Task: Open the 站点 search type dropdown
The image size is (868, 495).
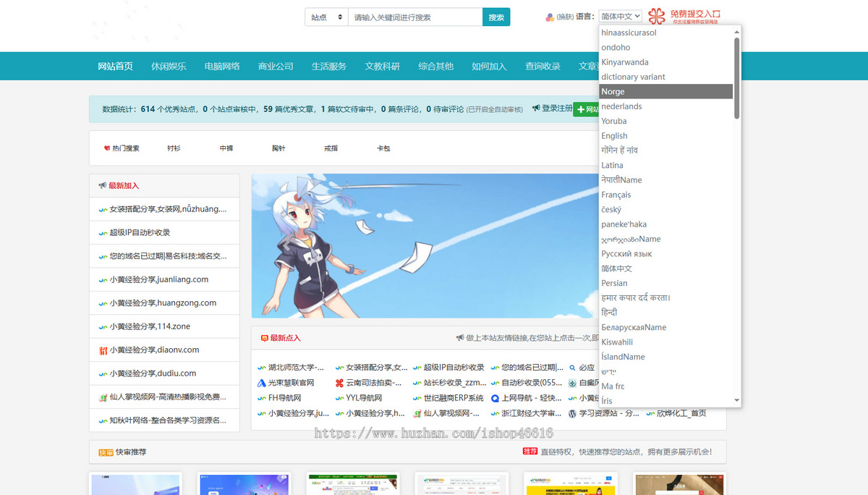Action: [326, 17]
